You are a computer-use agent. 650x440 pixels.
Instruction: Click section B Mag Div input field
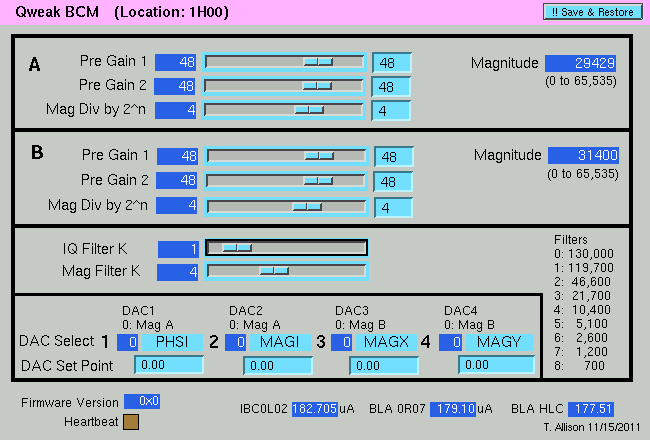[393, 207]
